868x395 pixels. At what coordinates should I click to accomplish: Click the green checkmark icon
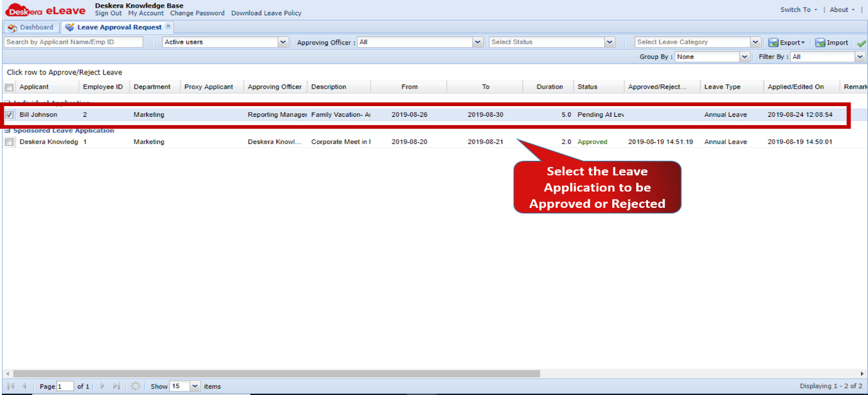click(x=862, y=42)
